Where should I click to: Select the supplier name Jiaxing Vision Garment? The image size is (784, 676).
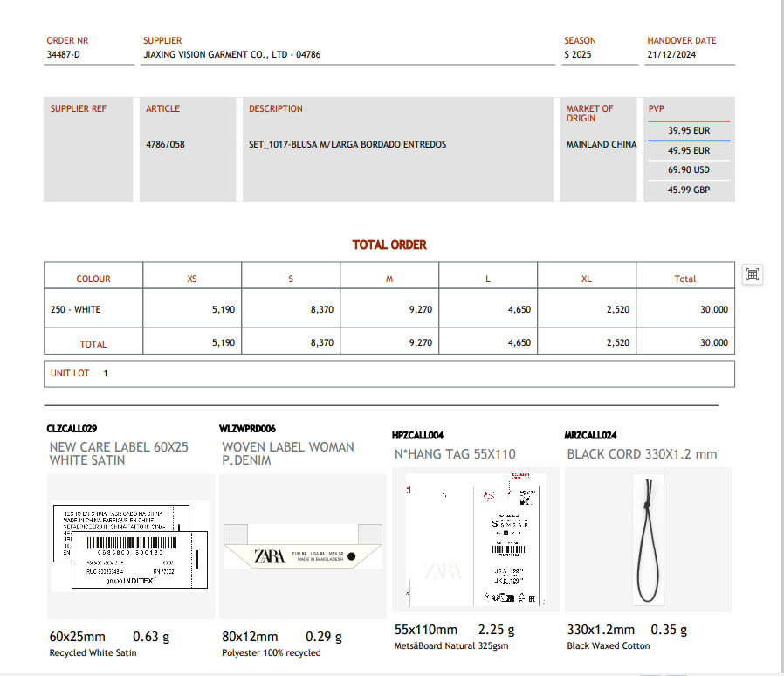(x=232, y=54)
